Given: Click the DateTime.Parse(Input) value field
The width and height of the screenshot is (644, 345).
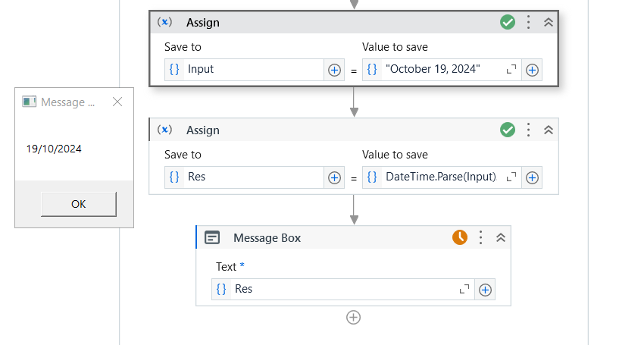Looking at the screenshot, I should coord(442,177).
